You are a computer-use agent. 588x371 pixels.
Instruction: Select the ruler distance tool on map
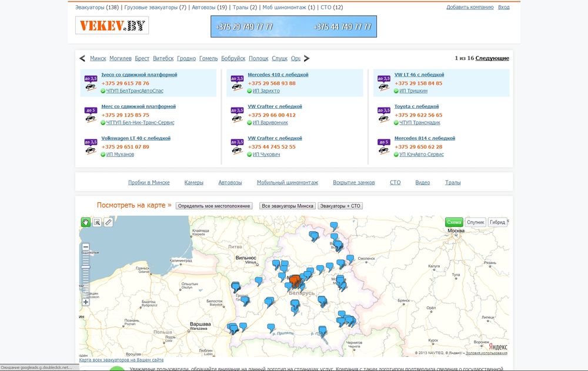[108, 222]
